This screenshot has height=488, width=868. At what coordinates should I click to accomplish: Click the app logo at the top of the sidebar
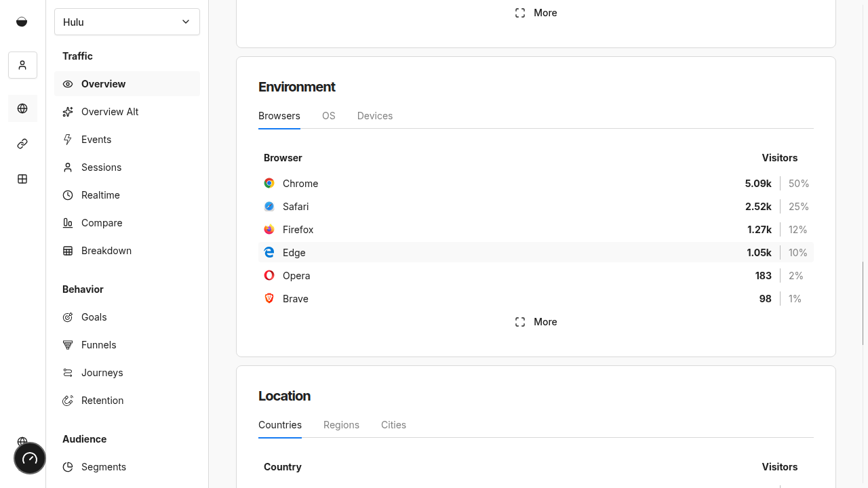point(22,22)
